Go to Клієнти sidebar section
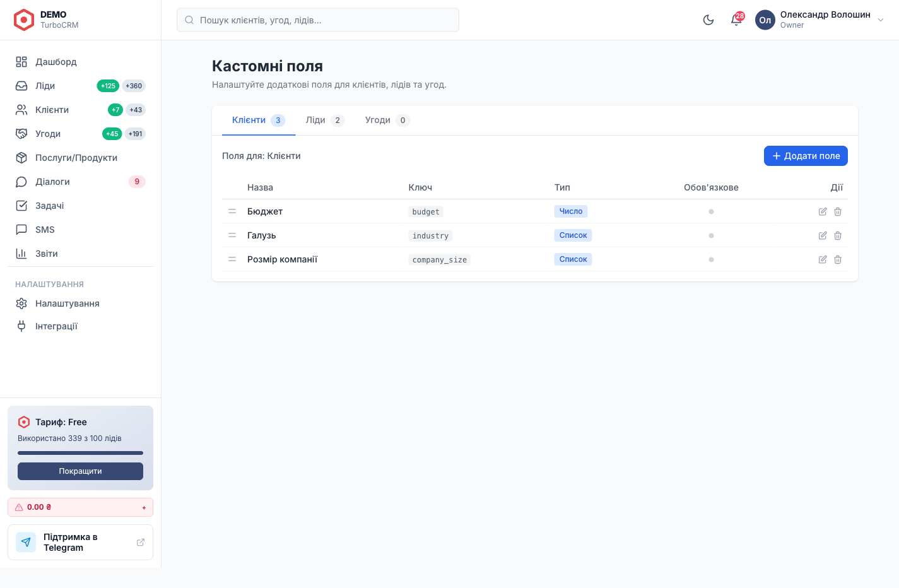Screen dimensions: 899x588 (80, 110)
